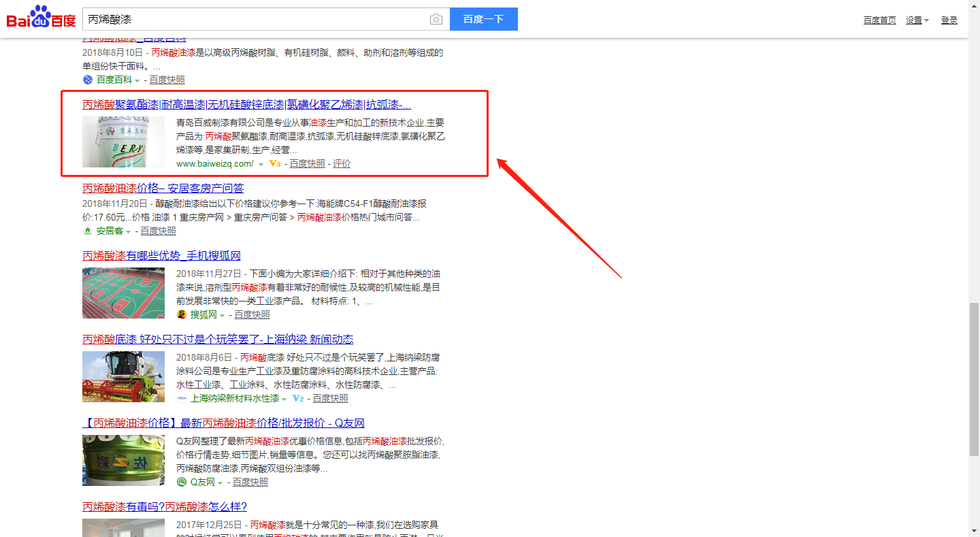Expand the 设置 dropdown menu
The width and height of the screenshot is (980, 537).
(917, 20)
